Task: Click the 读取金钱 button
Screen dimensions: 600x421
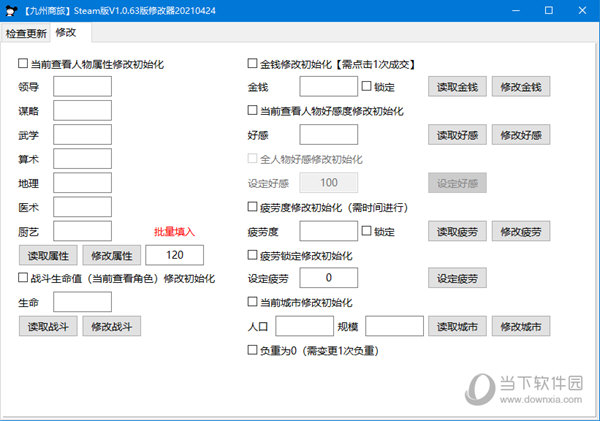Action: pyautogui.click(x=457, y=86)
